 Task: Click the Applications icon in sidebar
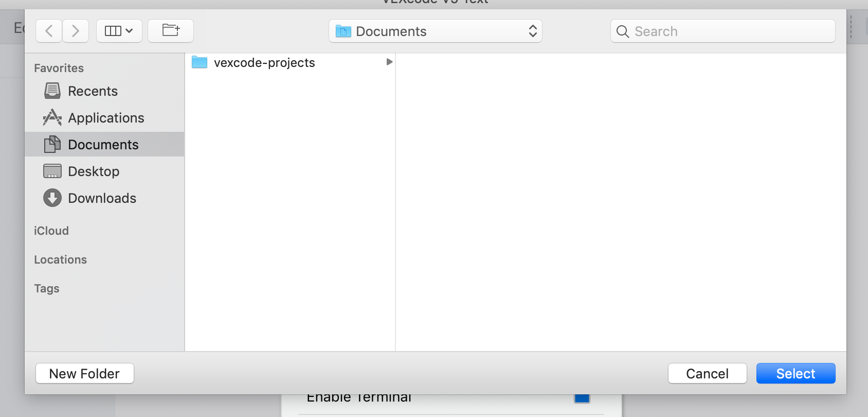click(52, 118)
